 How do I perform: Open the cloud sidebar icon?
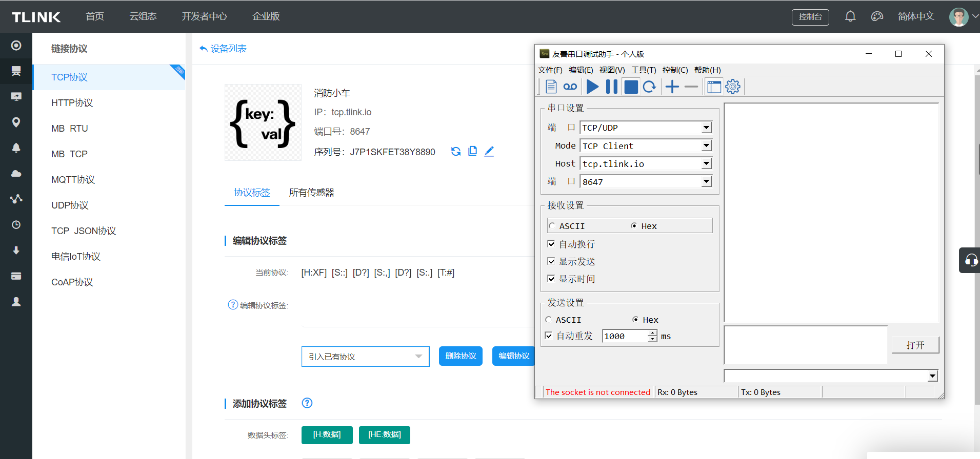[16, 173]
